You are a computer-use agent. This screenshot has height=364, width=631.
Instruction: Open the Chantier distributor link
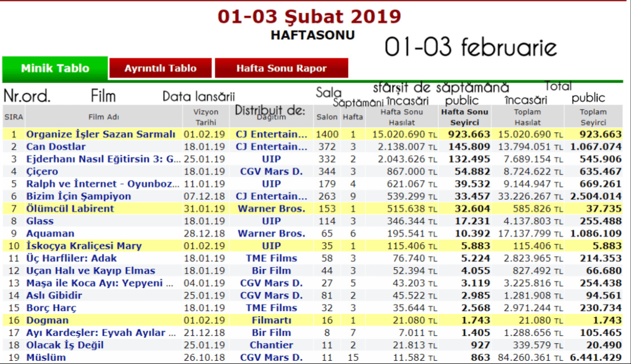coord(271,345)
